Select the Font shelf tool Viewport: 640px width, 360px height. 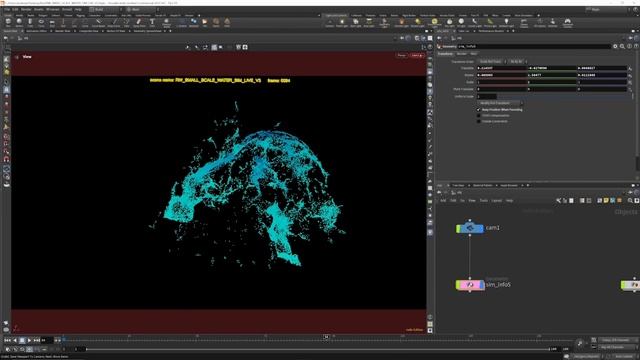click(x=152, y=22)
